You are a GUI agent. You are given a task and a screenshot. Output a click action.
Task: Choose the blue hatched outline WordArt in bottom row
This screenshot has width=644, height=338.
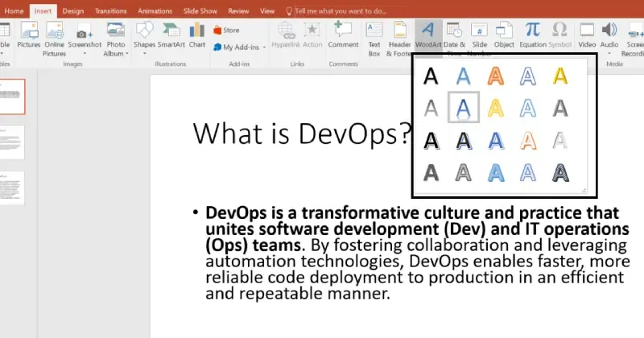[528, 173]
